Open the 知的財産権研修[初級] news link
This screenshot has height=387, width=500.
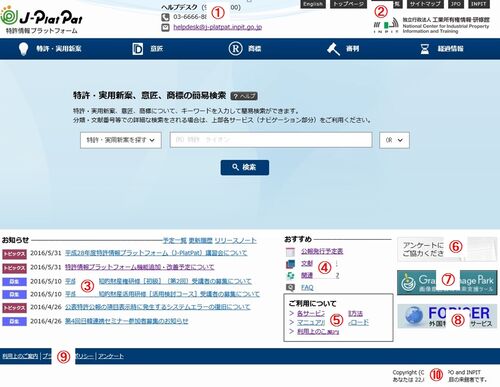[175, 281]
